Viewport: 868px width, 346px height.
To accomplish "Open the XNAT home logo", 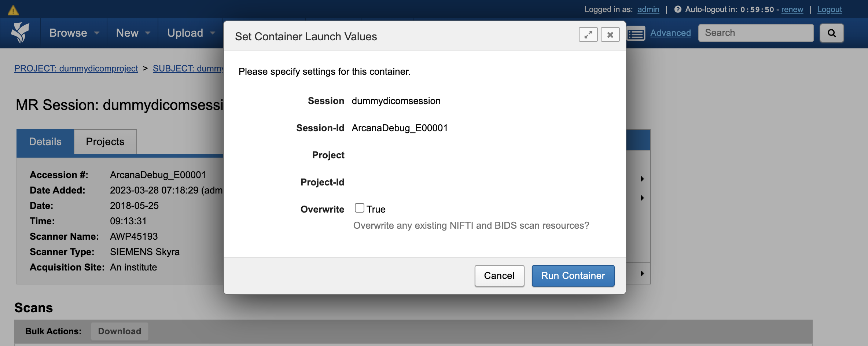I will (20, 33).
